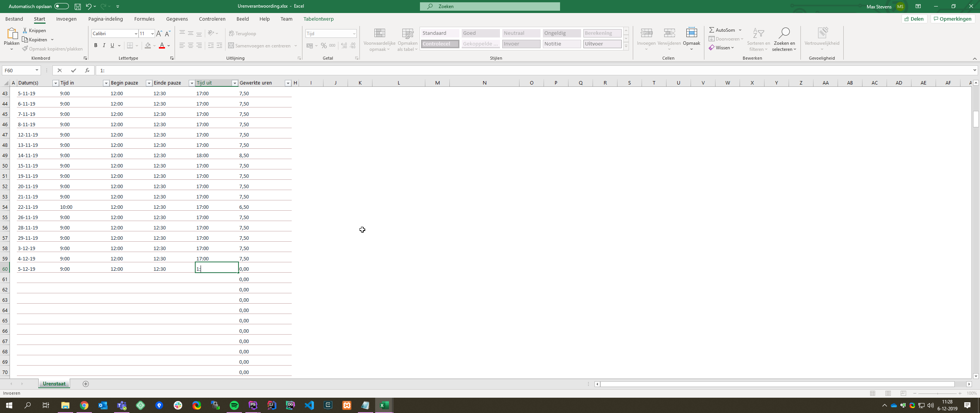980x413 pixels.
Task: Click the AutoSom sigma icon
Action: (x=712, y=30)
